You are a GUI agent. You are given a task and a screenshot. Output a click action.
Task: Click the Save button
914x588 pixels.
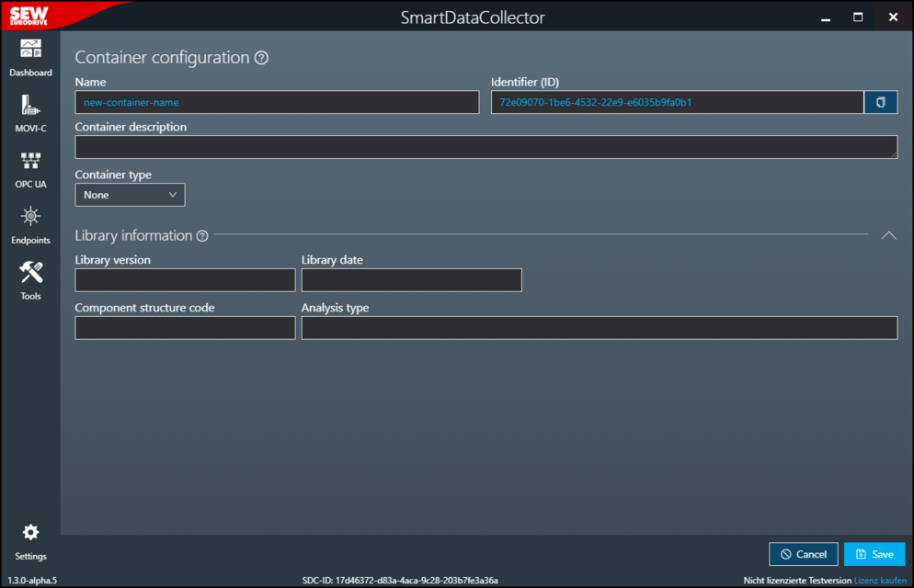click(874, 554)
